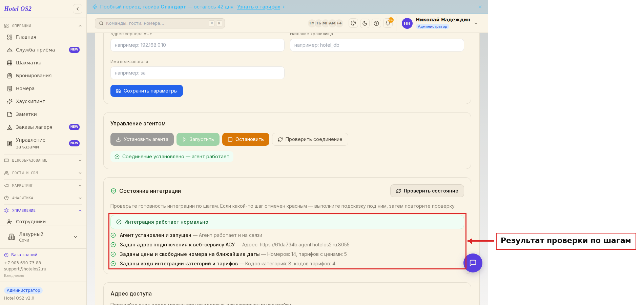This screenshot has height=305, width=644.
Task: Click the search bar Команды, гости, номера
Action: pyautogui.click(x=160, y=23)
